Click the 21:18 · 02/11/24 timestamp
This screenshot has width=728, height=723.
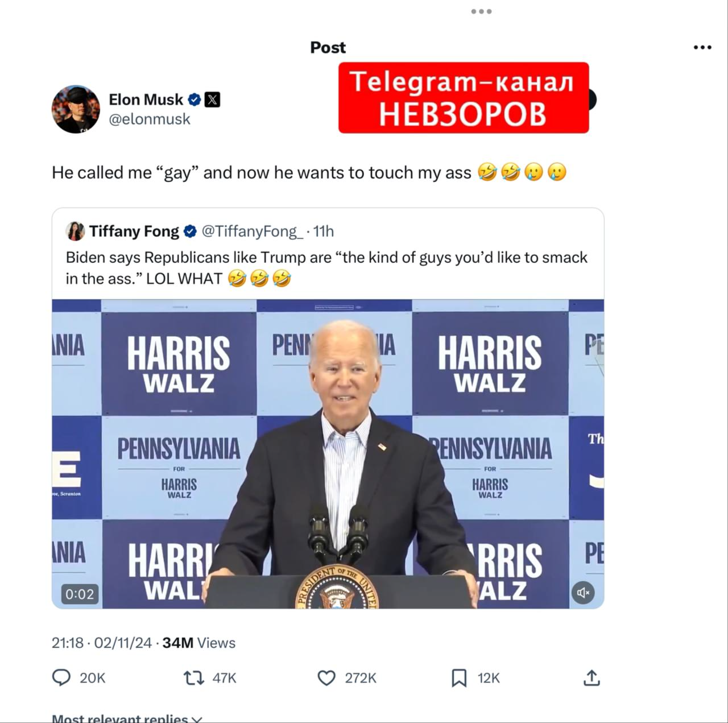tap(102, 643)
